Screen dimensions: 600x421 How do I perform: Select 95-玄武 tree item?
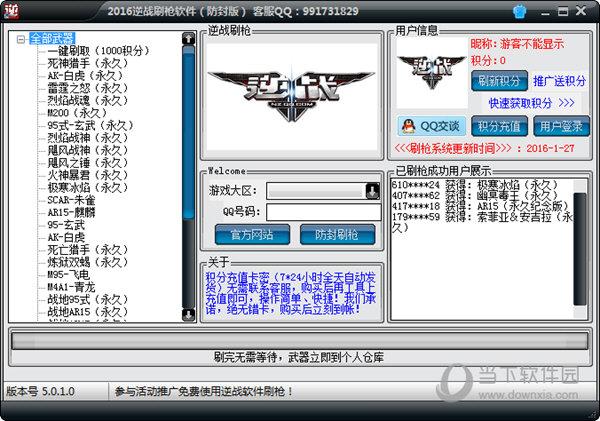(x=66, y=225)
